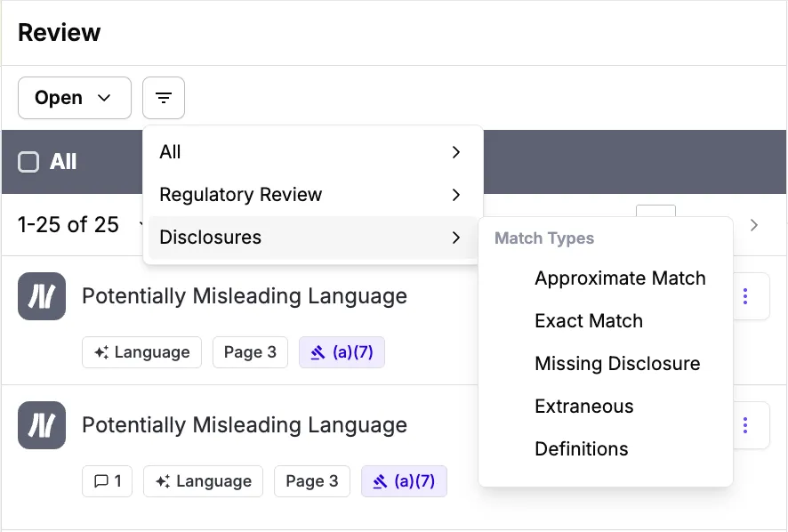Open three-dot menu for second review item
This screenshot has height=532, width=788.
click(745, 425)
